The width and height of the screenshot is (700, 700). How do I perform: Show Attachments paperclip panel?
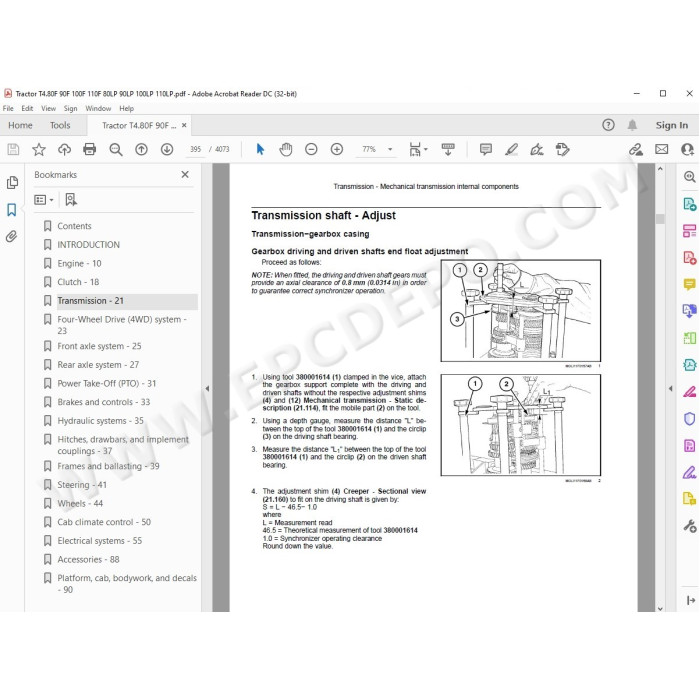[x=12, y=236]
